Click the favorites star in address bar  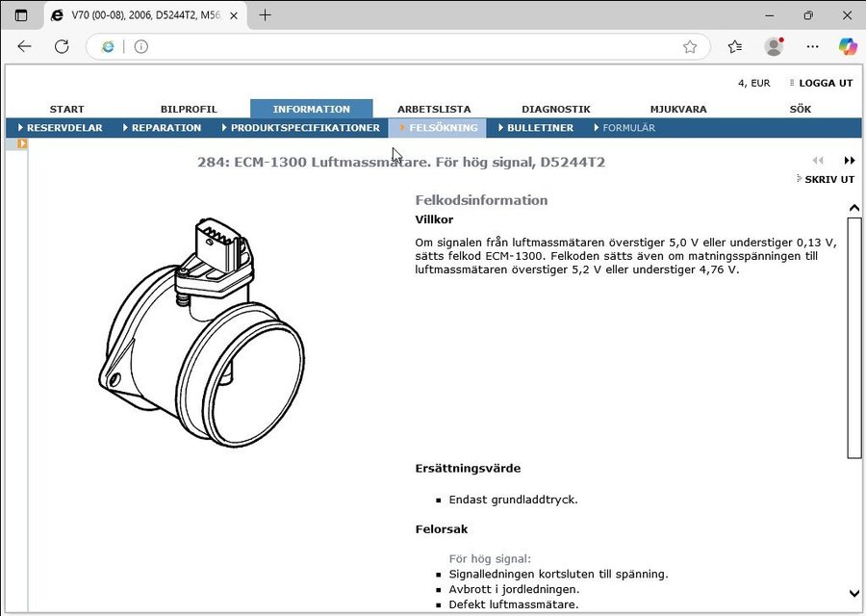[690, 46]
